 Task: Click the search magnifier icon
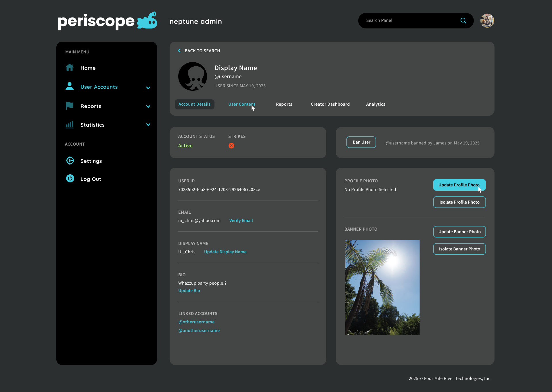point(463,21)
